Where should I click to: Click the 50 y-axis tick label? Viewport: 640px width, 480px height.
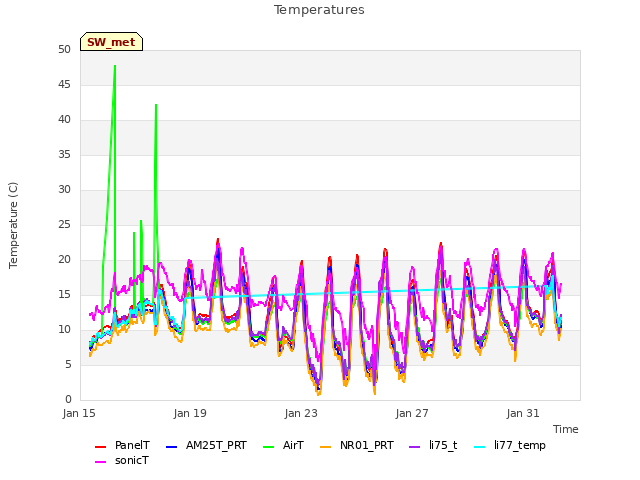(64, 49)
